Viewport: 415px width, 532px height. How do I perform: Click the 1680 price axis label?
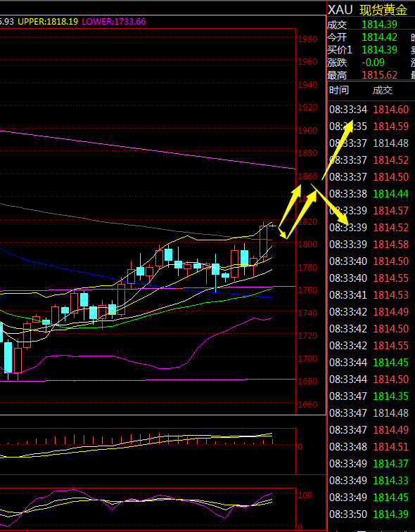tap(307, 382)
